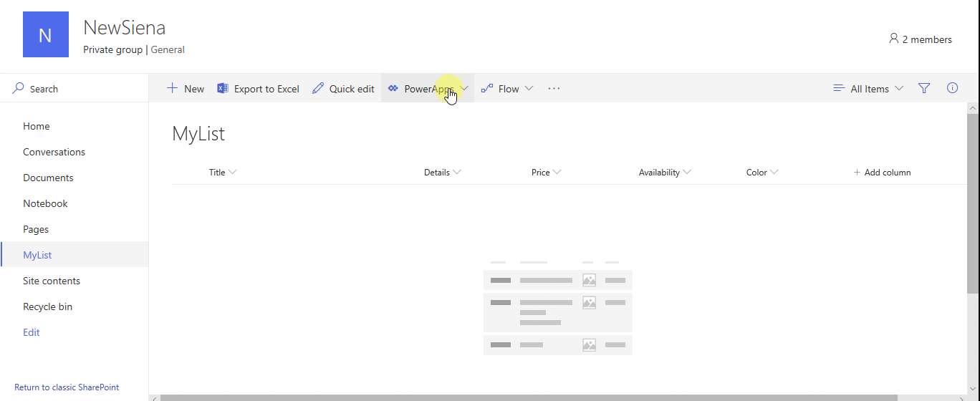Click the plus icon beside New

172,88
